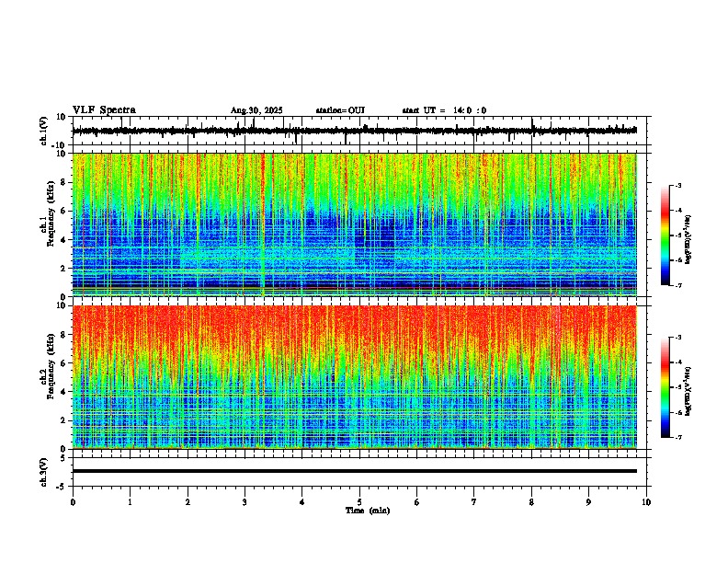The height and width of the screenshot is (563, 728).
Task: Click the ch.1 colorbar log(PSD) unit label
Action: (688, 239)
